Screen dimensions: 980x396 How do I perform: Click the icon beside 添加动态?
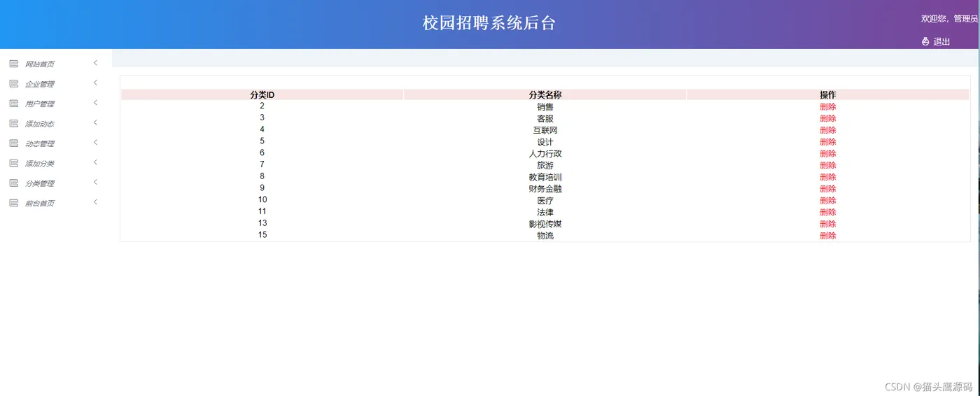pyautogui.click(x=14, y=123)
